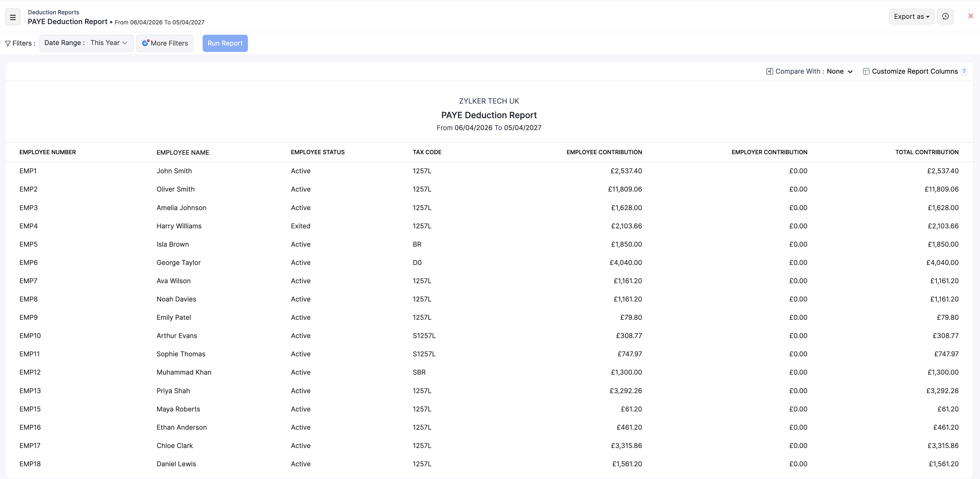Click £11,809.06 total contribution value
Viewport: 980px width, 479px height.
[942, 189]
